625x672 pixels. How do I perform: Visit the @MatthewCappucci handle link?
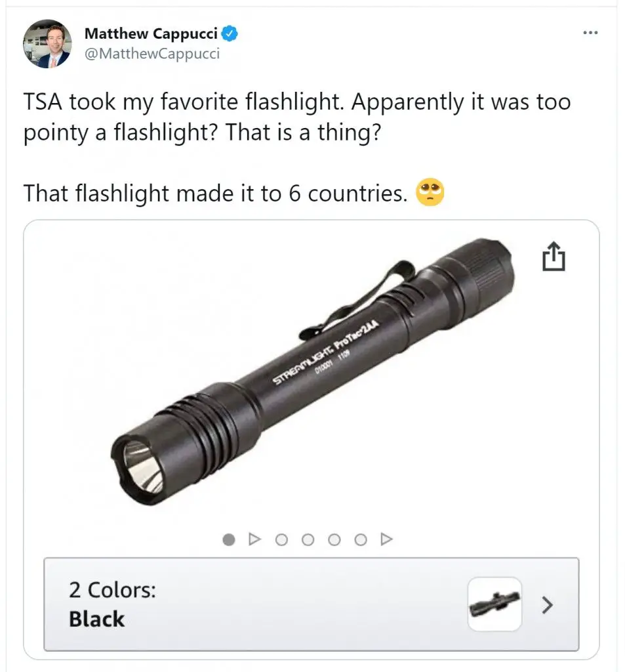coord(152,54)
